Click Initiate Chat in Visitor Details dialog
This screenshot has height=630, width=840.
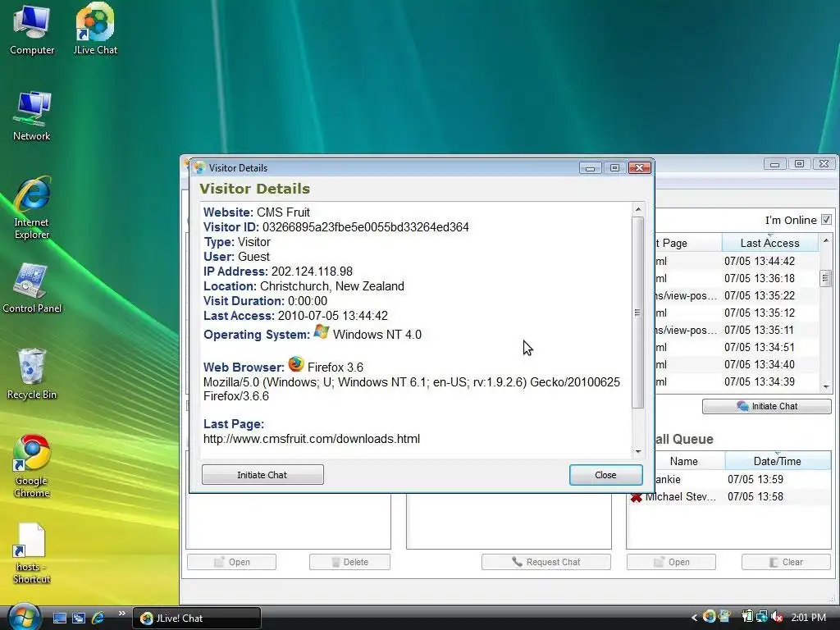[262, 475]
